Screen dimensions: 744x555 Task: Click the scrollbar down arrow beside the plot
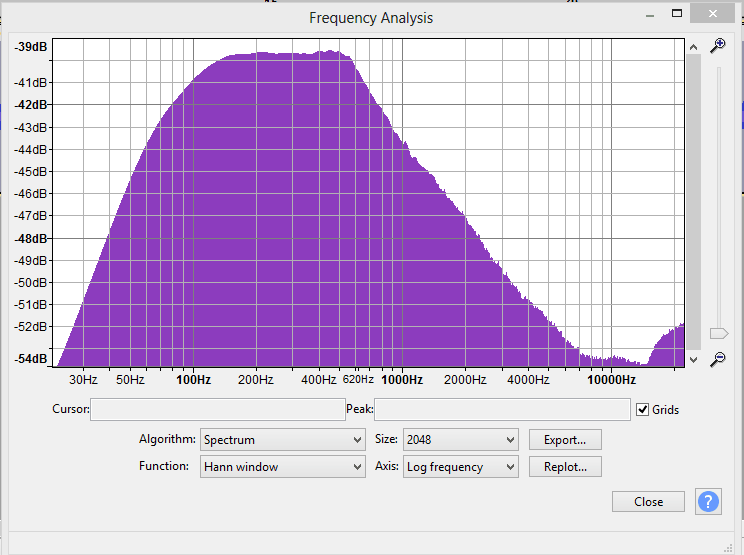[x=693, y=360]
